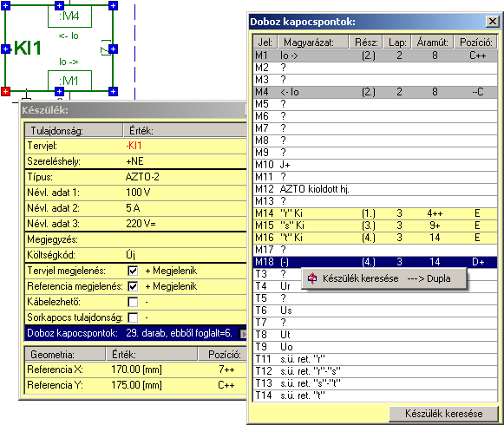Click the Geometria: column header

click(65, 354)
